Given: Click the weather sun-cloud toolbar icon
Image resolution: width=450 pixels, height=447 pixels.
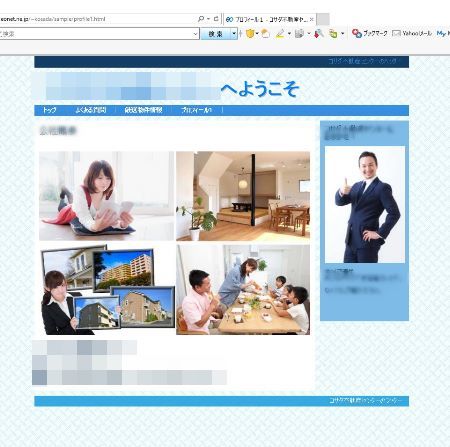Looking at the screenshot, I should (265, 33).
